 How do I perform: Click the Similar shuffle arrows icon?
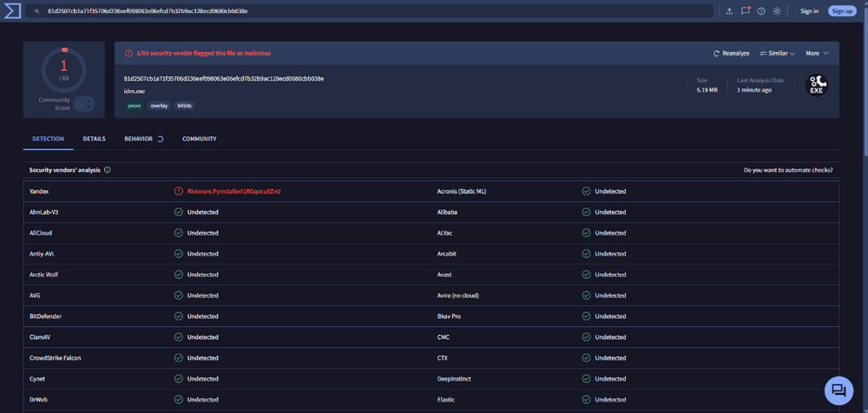763,54
